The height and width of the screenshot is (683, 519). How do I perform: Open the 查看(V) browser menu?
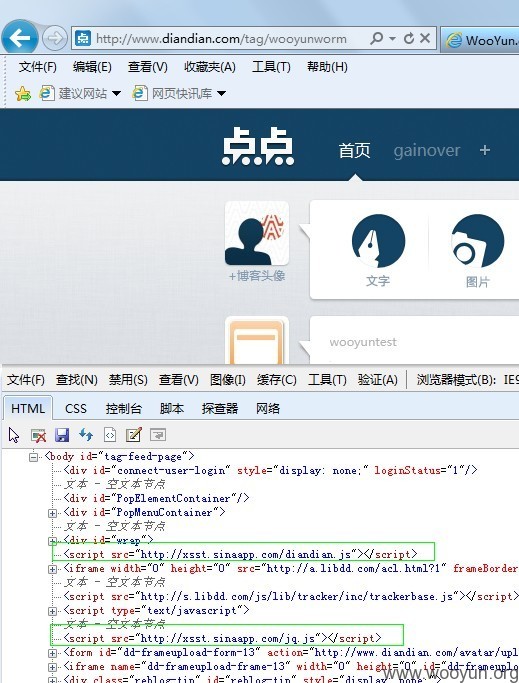pos(147,67)
